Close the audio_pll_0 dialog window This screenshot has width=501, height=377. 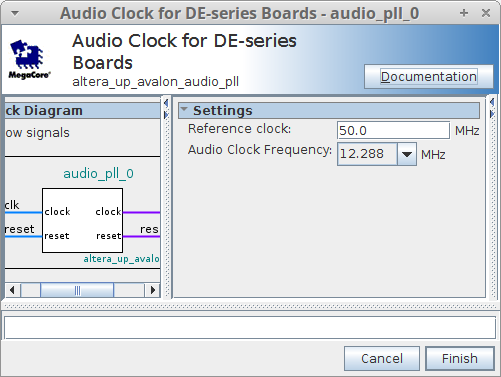[x=486, y=13]
